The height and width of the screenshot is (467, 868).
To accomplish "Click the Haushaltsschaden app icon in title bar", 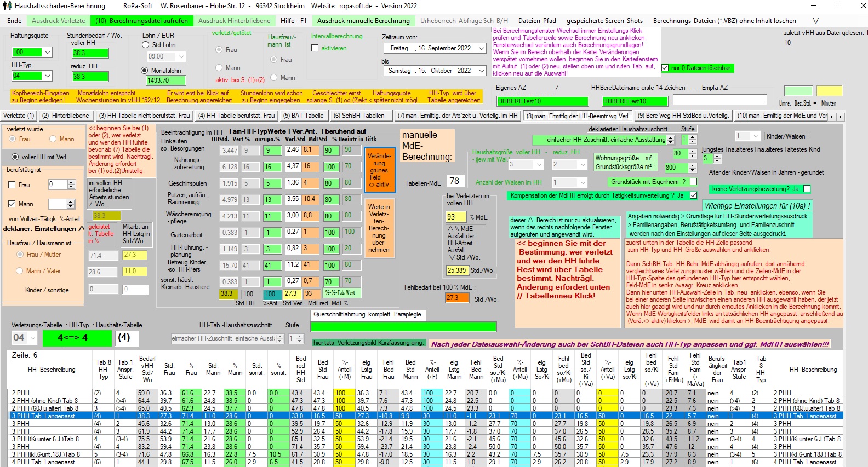I will (x=7, y=6).
